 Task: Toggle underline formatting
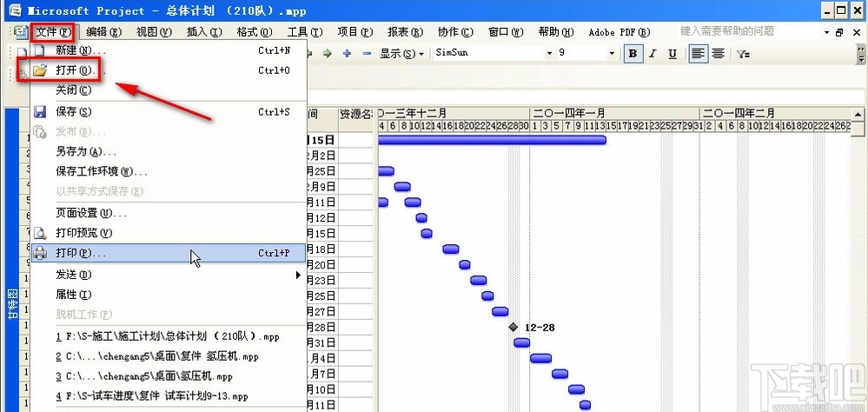coord(673,54)
